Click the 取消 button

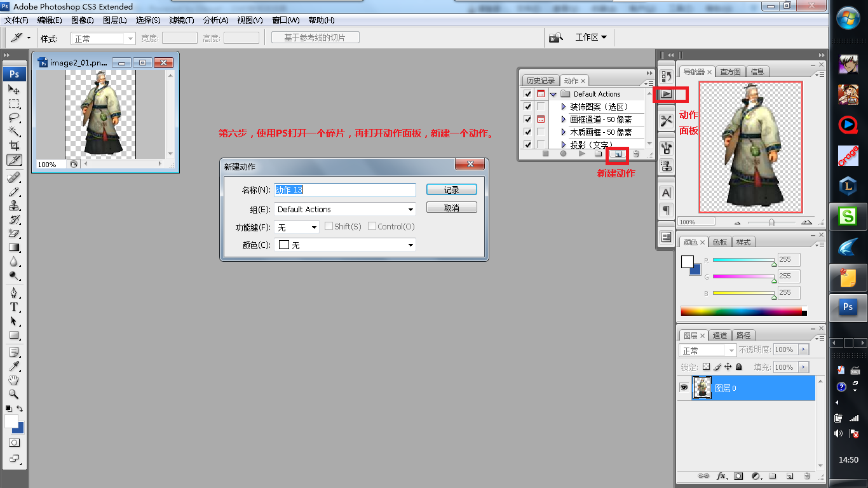point(452,208)
